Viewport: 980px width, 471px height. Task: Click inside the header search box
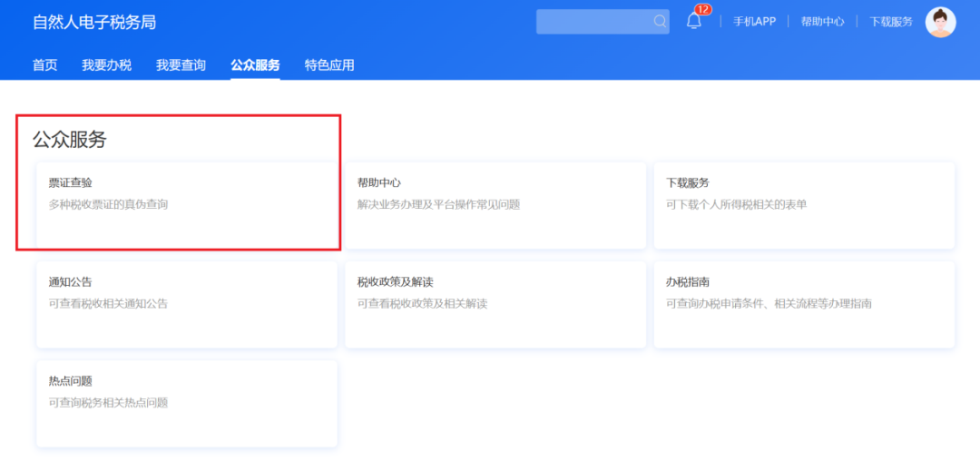(593, 22)
